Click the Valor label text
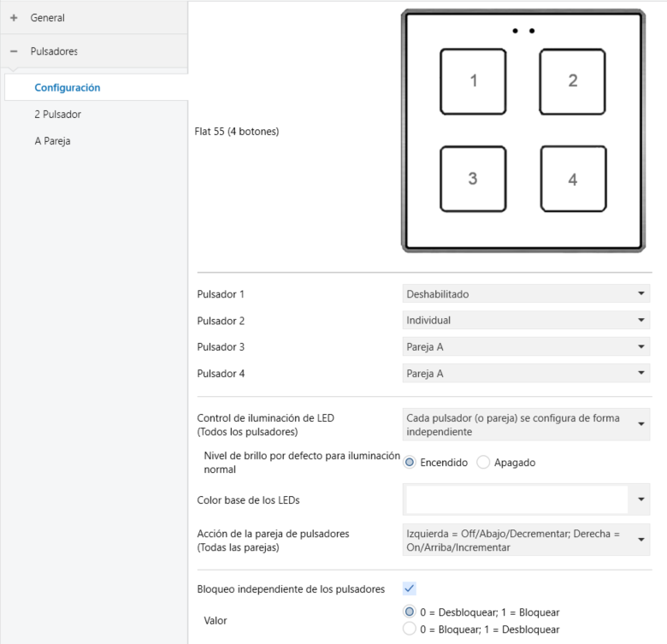Screen dimensions: 667x644 click(215, 621)
